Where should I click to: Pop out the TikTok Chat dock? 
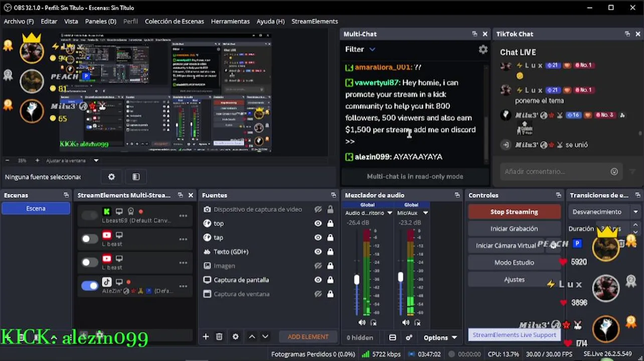point(627,34)
